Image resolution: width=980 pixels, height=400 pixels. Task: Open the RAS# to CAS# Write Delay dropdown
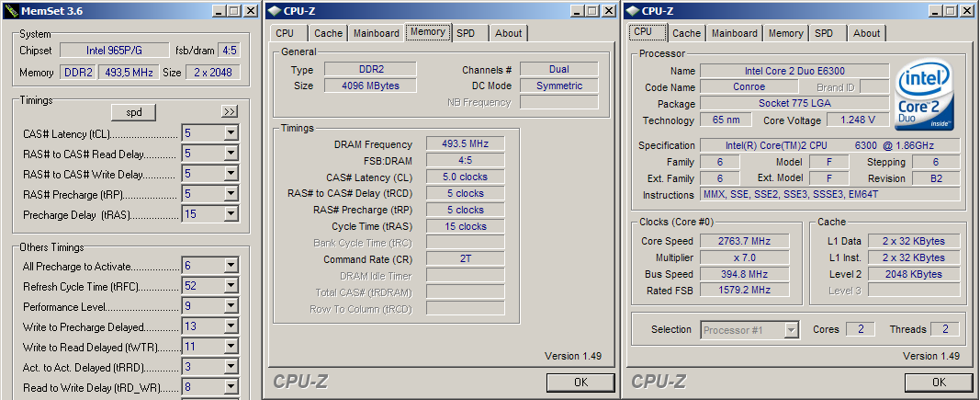pos(231,174)
